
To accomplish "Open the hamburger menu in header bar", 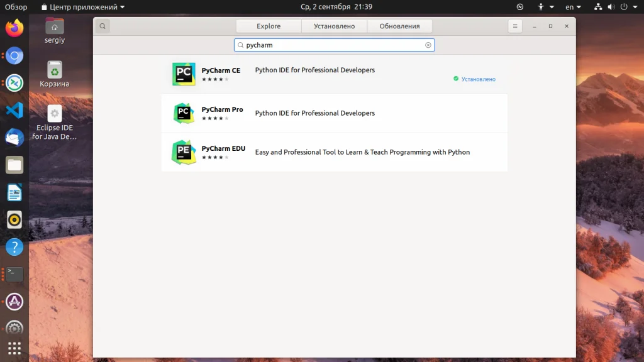I will coord(515,26).
